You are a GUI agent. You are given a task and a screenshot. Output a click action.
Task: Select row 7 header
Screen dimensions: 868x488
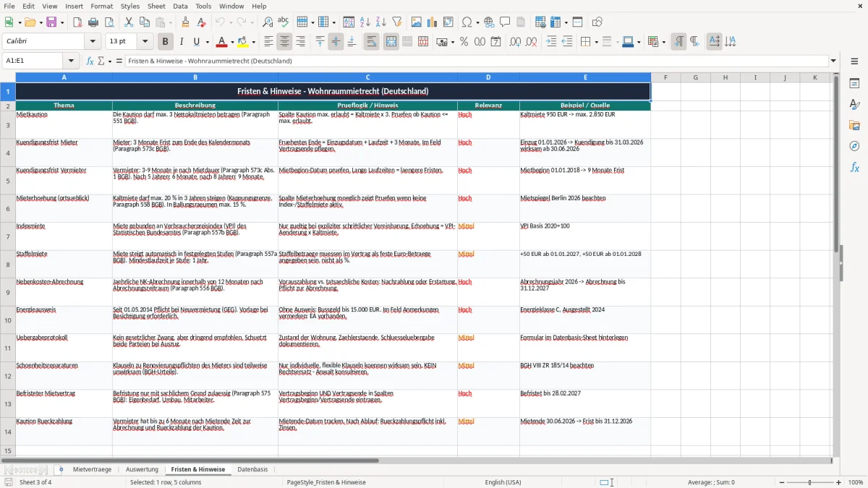(x=8, y=236)
